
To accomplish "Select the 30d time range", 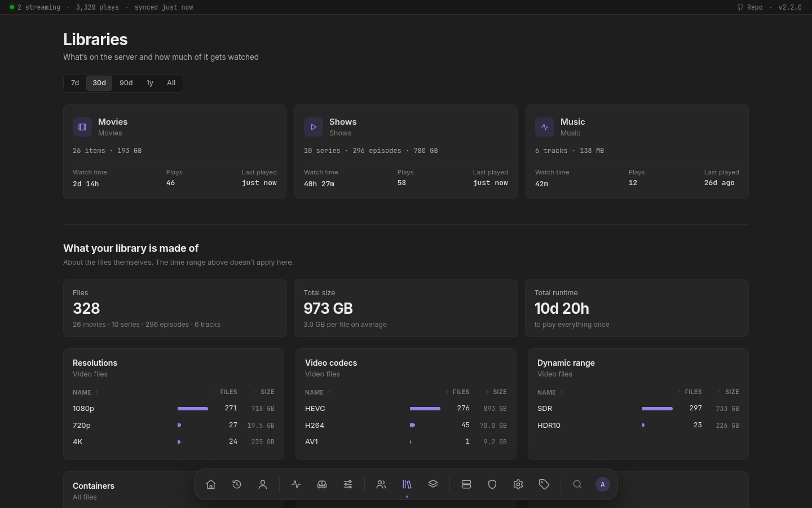I will 99,83.
